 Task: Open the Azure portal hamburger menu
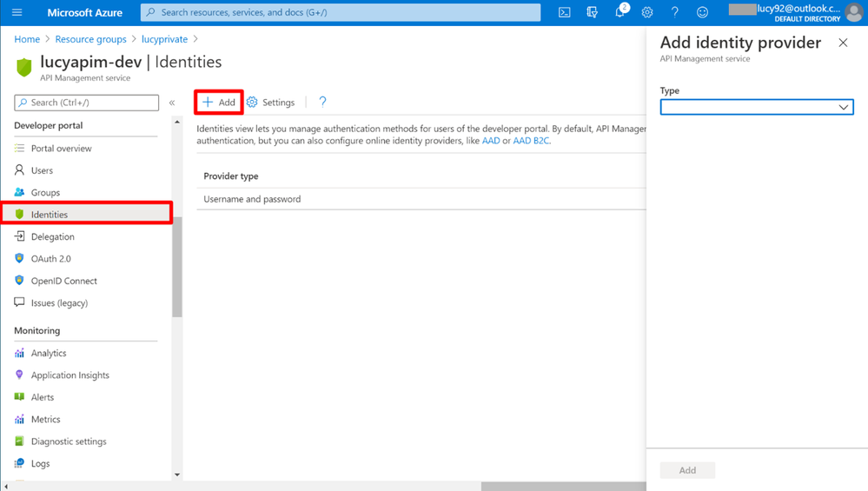coord(17,12)
